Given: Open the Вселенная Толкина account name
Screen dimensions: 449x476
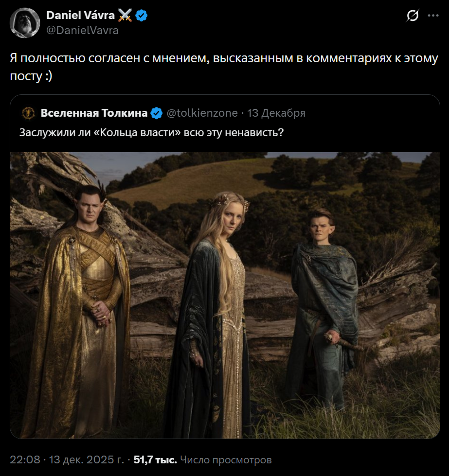Looking at the screenshot, I should 94,113.
